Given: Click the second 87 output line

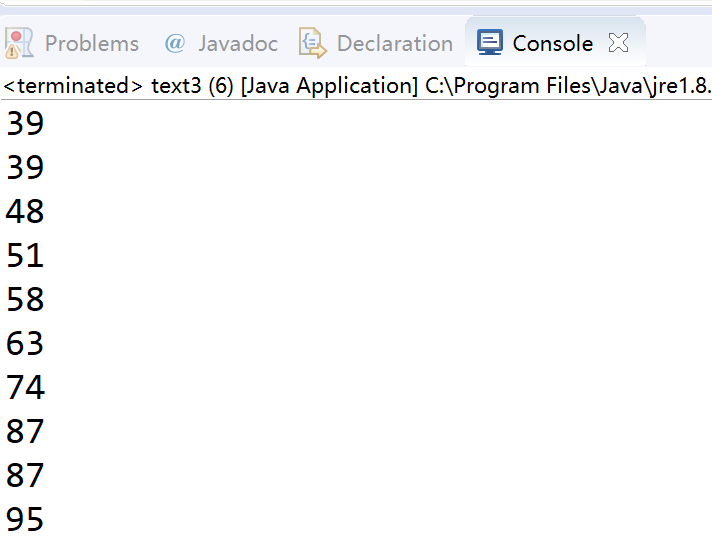Looking at the screenshot, I should [x=25, y=475].
